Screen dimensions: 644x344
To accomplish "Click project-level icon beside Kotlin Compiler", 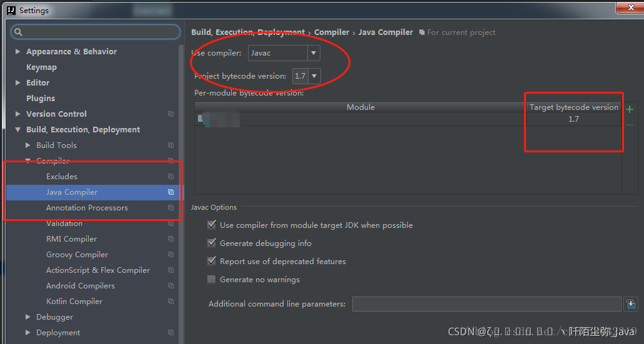I will pos(171,302).
